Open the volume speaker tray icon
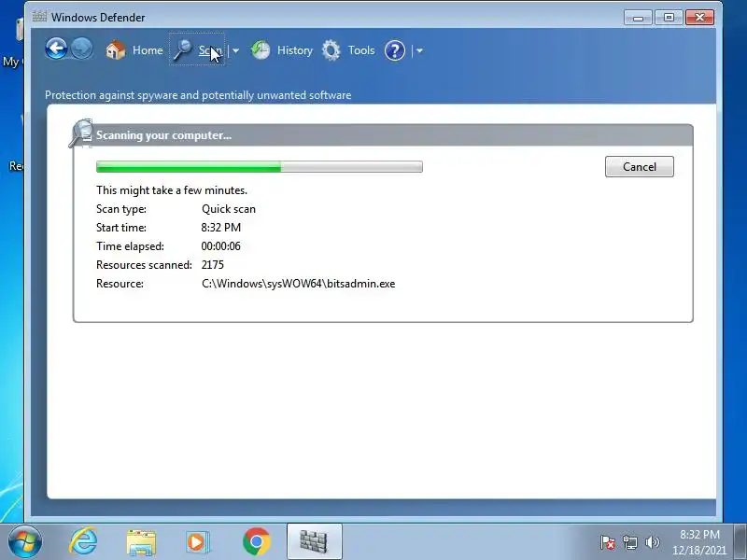Image resolution: width=747 pixels, height=560 pixels. click(652, 542)
